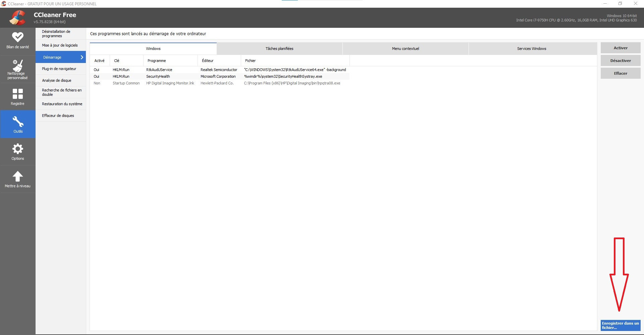
Task: Sort by the Éditeur column header
Action: [x=220, y=61]
